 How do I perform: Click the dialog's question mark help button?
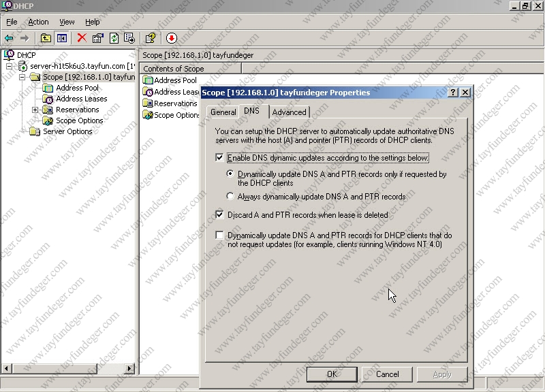(x=452, y=93)
